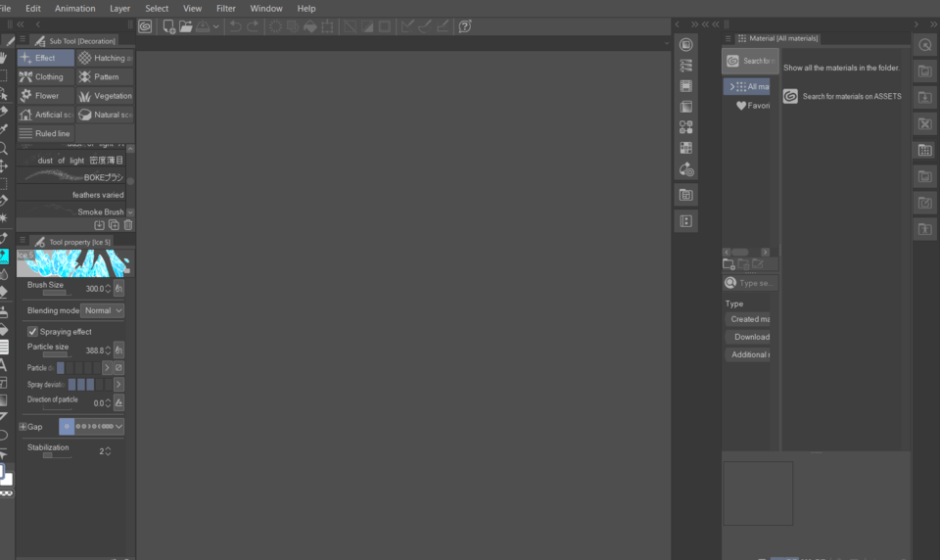Select the Smoke Brush sub tool
Screen dimensions: 940x560
click(71, 211)
